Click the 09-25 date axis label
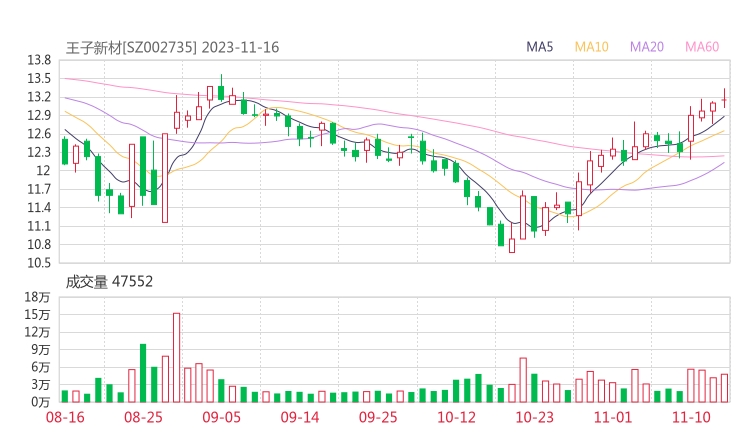 [x=378, y=417]
